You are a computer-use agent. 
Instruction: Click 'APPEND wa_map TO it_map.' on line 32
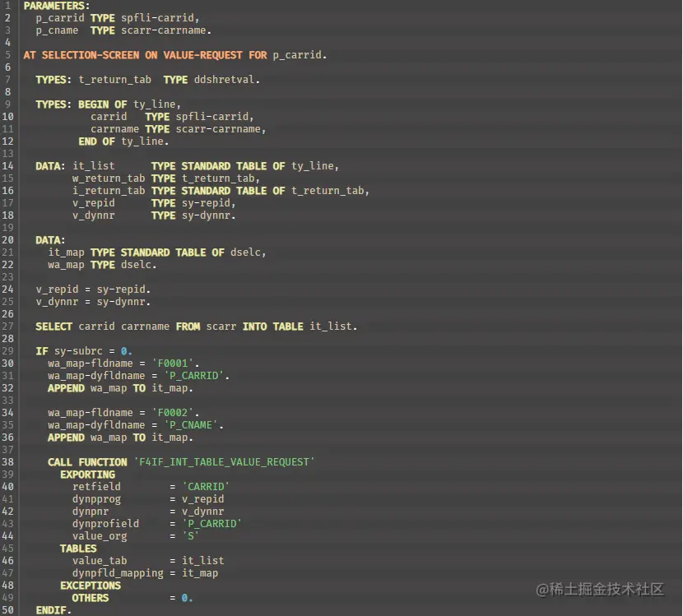coord(120,388)
